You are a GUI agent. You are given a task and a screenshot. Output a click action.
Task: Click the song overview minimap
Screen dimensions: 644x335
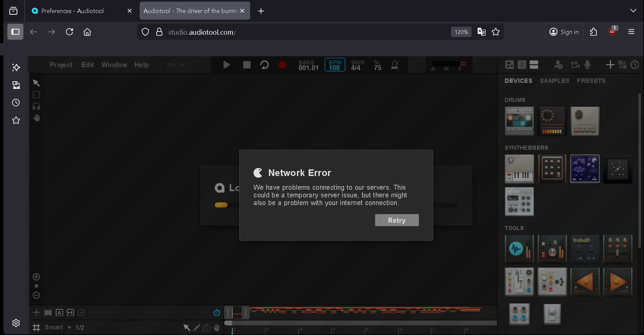pos(360,312)
